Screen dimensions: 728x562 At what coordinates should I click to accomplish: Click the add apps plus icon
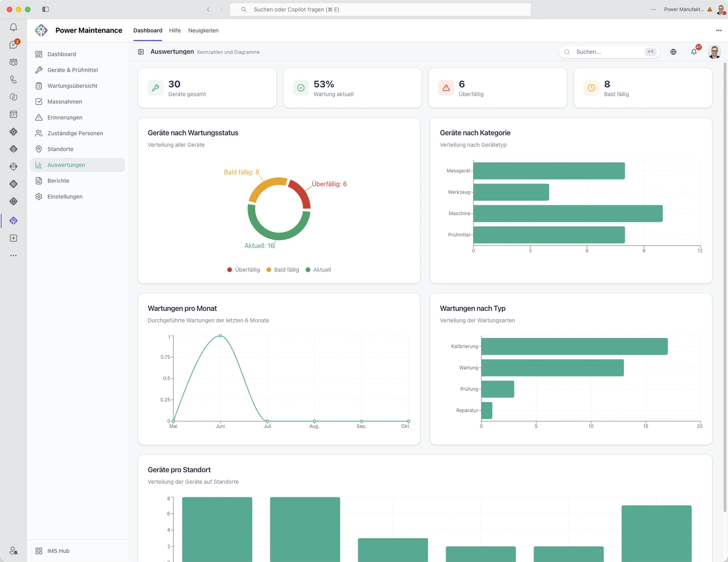point(14,238)
